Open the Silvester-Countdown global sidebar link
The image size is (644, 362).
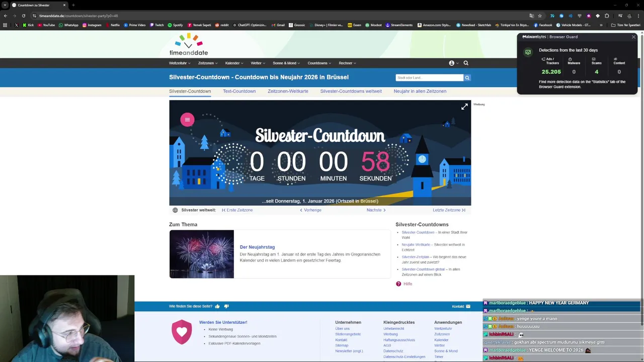pyautogui.click(x=423, y=269)
